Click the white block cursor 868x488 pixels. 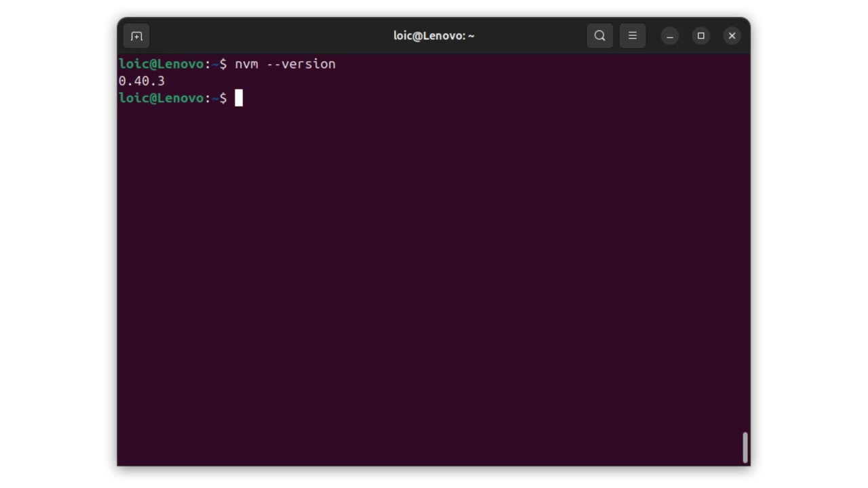(x=239, y=98)
